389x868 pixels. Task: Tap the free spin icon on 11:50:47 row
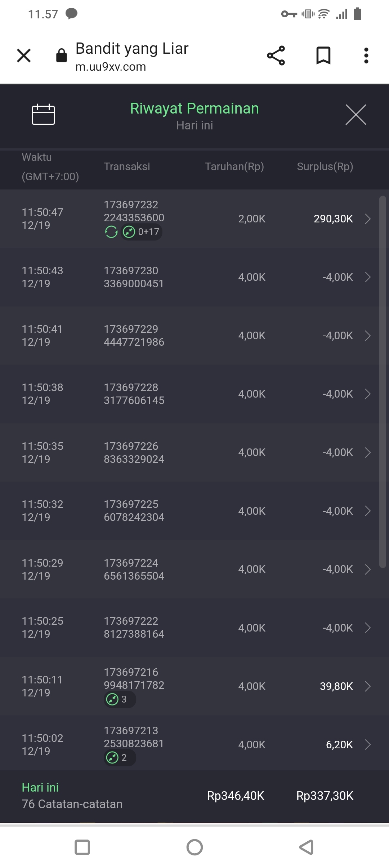pos(111,232)
